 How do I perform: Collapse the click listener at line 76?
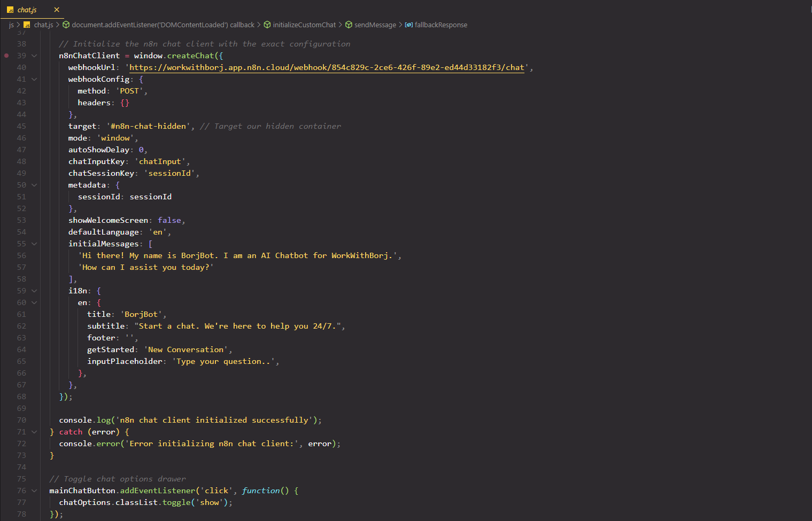point(34,491)
